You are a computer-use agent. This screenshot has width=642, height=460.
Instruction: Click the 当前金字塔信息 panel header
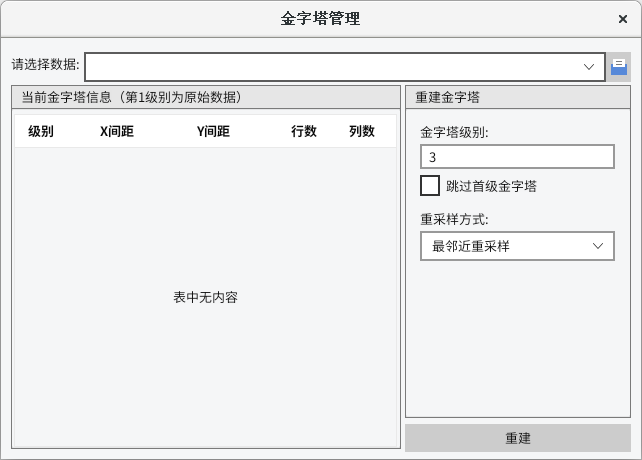click(x=131, y=97)
